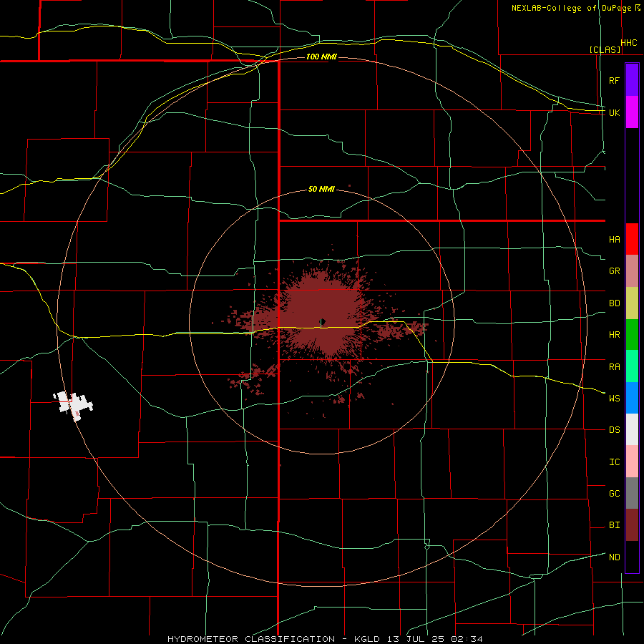Click the "RF" legend label
Viewport: 644px width, 644px height.
[614, 80]
